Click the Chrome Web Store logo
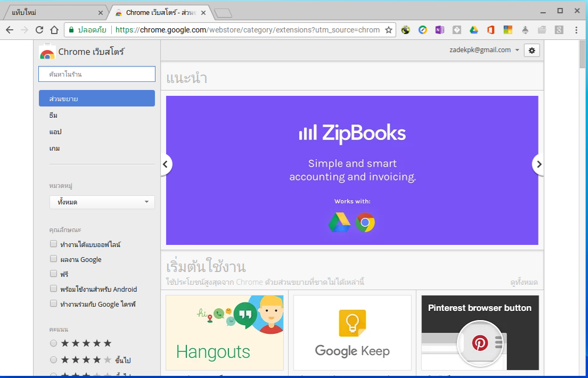This screenshot has width=588, height=378. [47, 53]
